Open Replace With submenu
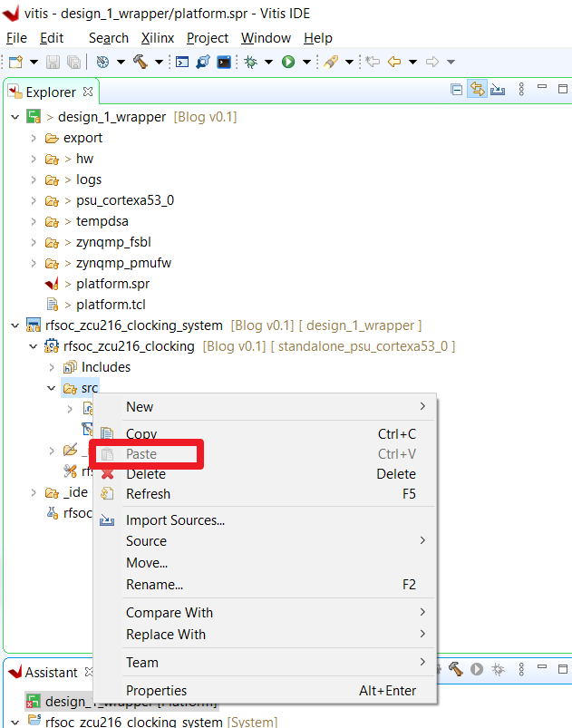 265,635
